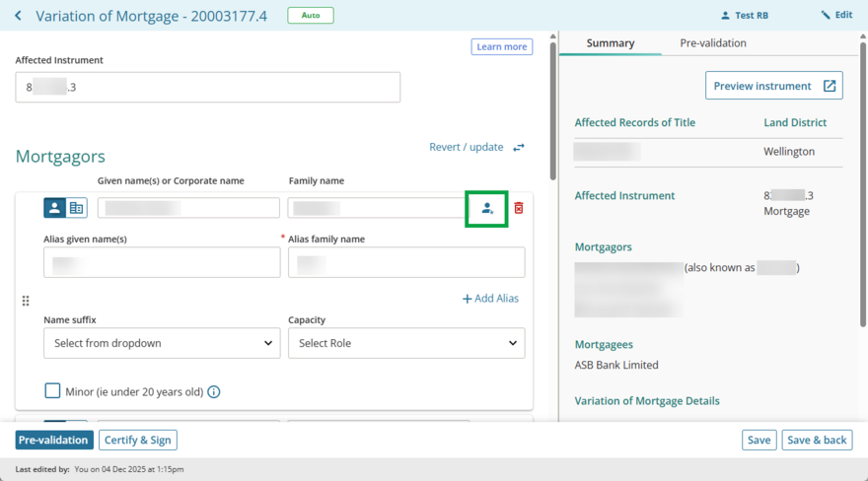
Task: Click the Edit pencil icon
Action: click(826, 15)
